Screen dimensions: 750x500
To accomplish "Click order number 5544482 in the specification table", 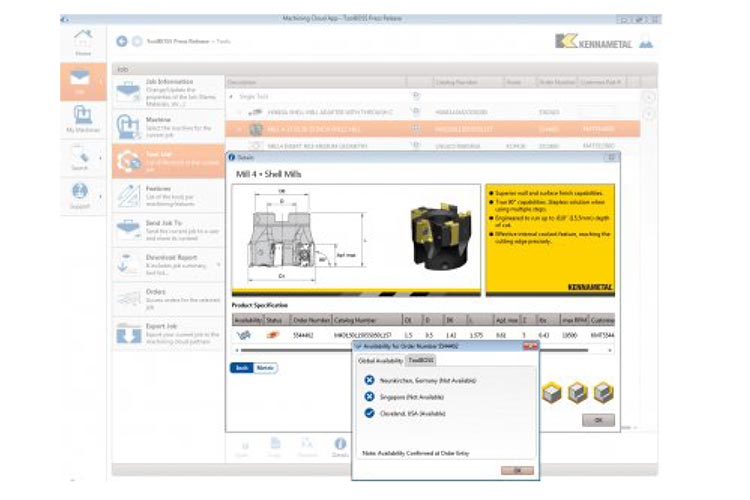I will click(x=303, y=335).
